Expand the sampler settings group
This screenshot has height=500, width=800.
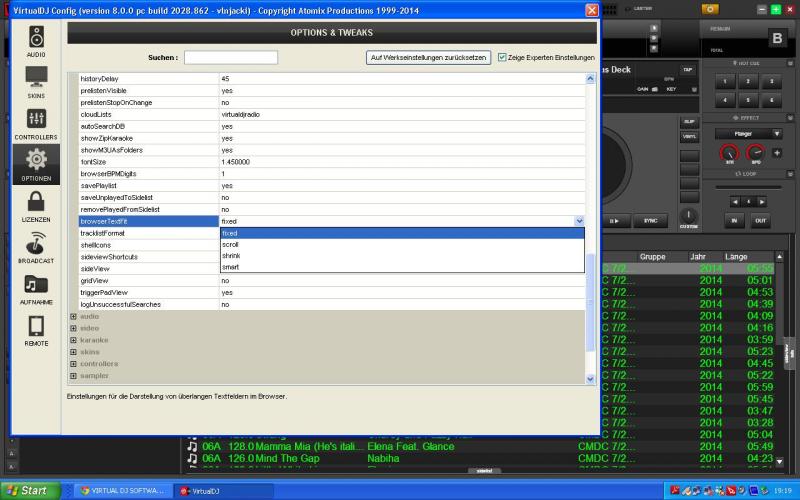click(x=73, y=377)
